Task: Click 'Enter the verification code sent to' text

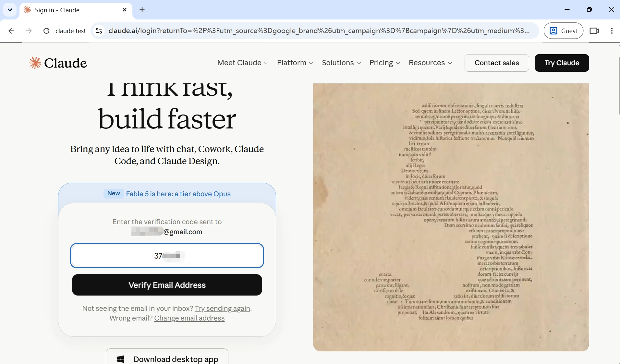Action: pos(167,222)
